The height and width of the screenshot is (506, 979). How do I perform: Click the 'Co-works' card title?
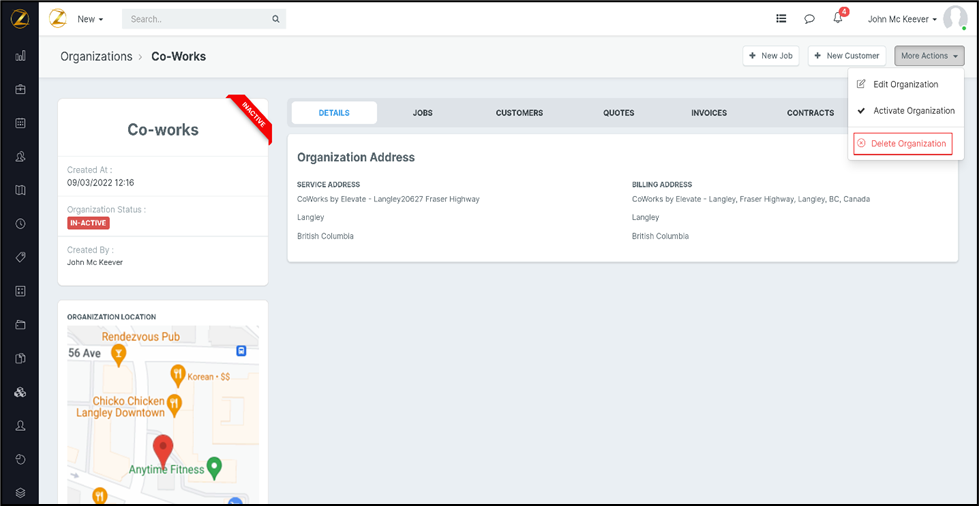163,129
